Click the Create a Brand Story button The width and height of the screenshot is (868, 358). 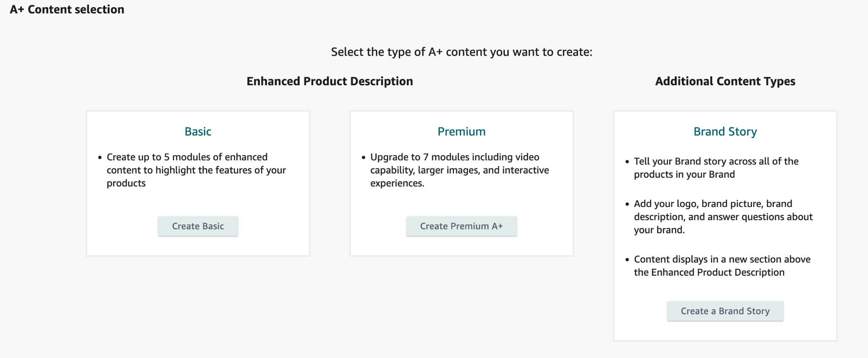[x=725, y=311]
